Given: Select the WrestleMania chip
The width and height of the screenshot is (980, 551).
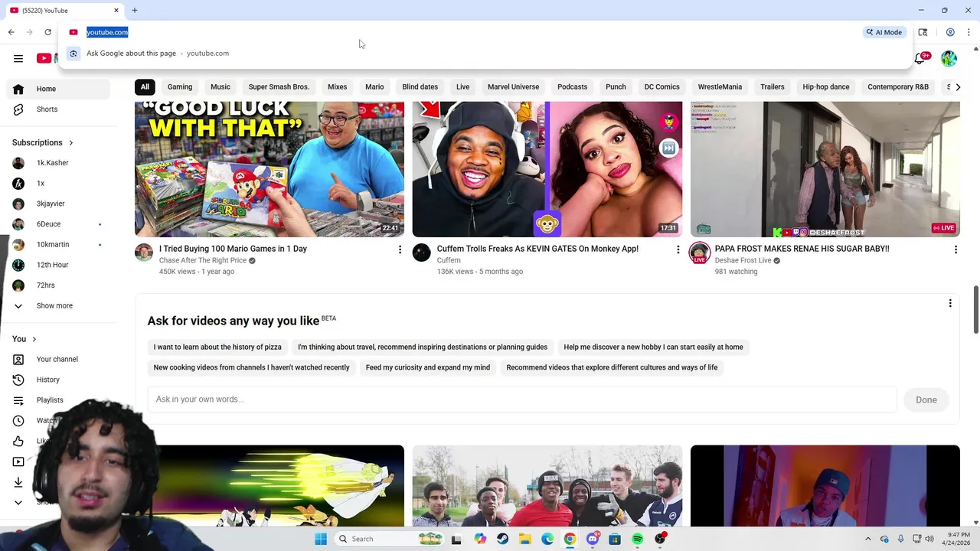Looking at the screenshot, I should pyautogui.click(x=720, y=87).
